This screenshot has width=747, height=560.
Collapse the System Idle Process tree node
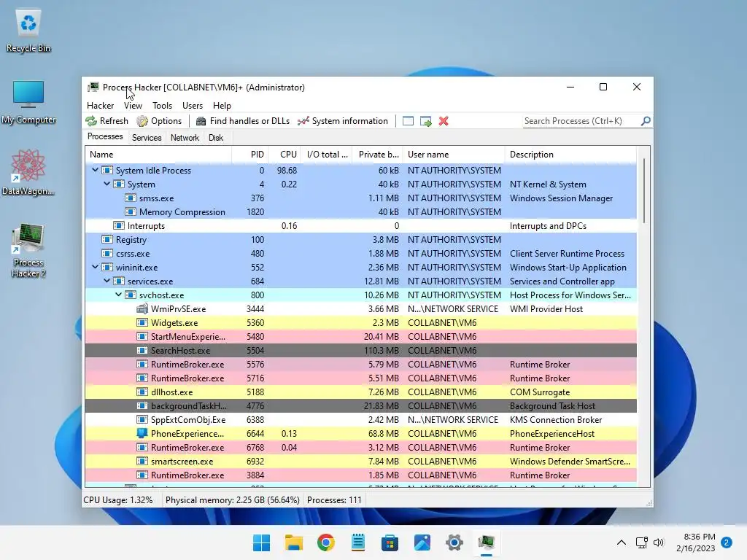point(96,169)
